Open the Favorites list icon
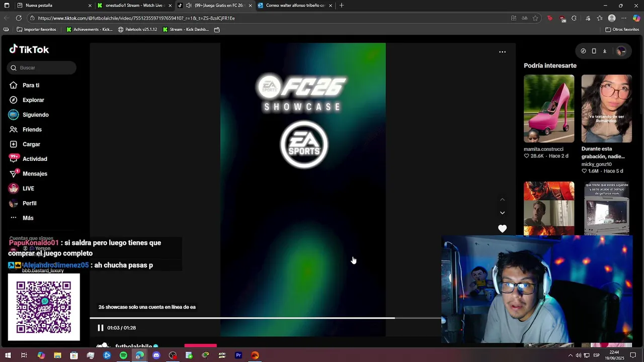The image size is (644, 362). click(x=599, y=18)
